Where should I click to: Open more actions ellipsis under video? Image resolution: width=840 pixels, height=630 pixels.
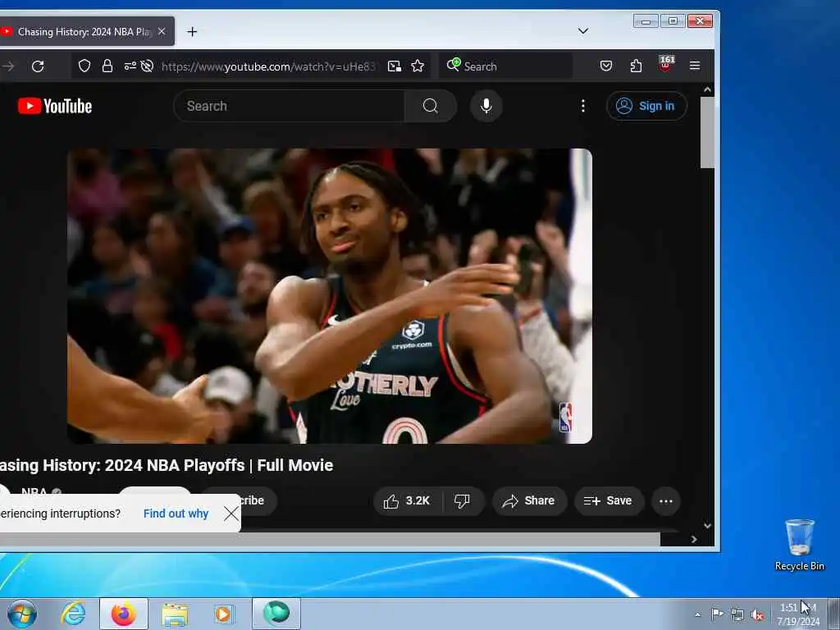(666, 501)
